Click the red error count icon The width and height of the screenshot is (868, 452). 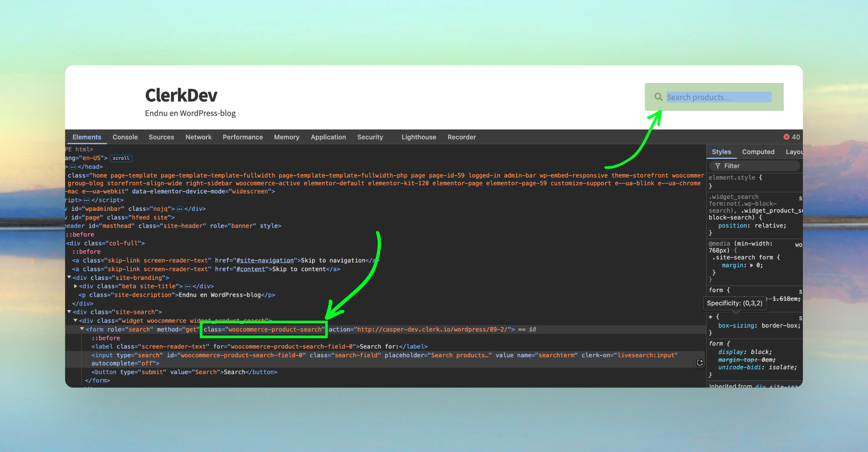point(786,137)
